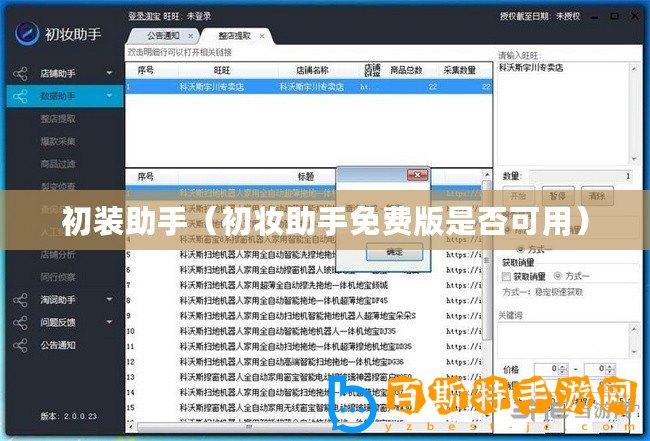Select product row 7 in list
The height and width of the screenshot is (441, 650).
click(x=304, y=285)
